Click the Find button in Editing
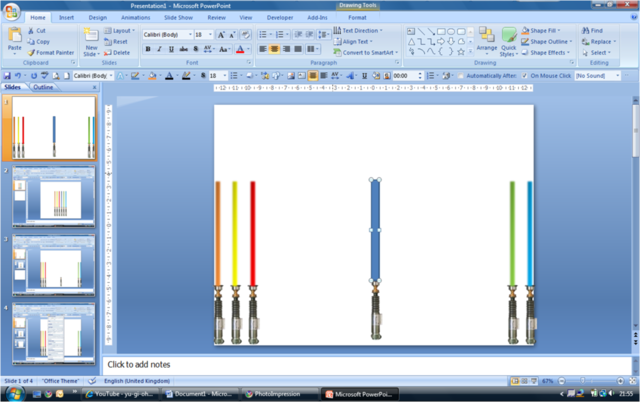Image resolution: width=640 pixels, height=402 pixels. point(595,31)
